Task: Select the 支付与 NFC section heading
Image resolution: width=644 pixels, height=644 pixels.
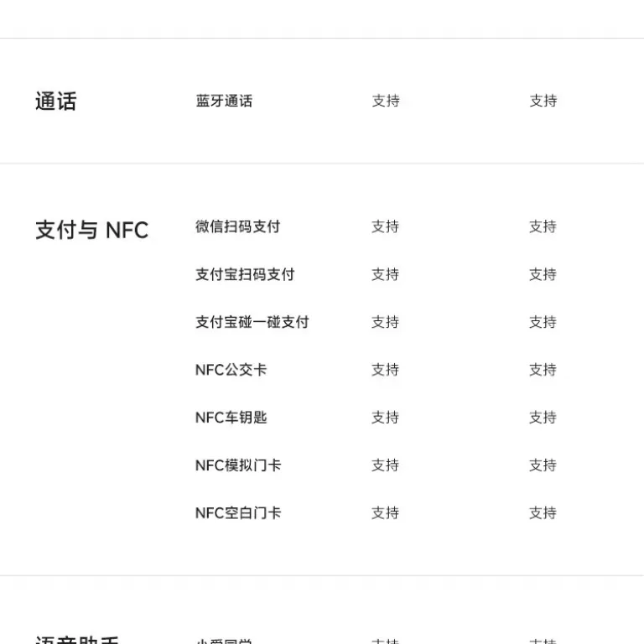Action: [91, 230]
